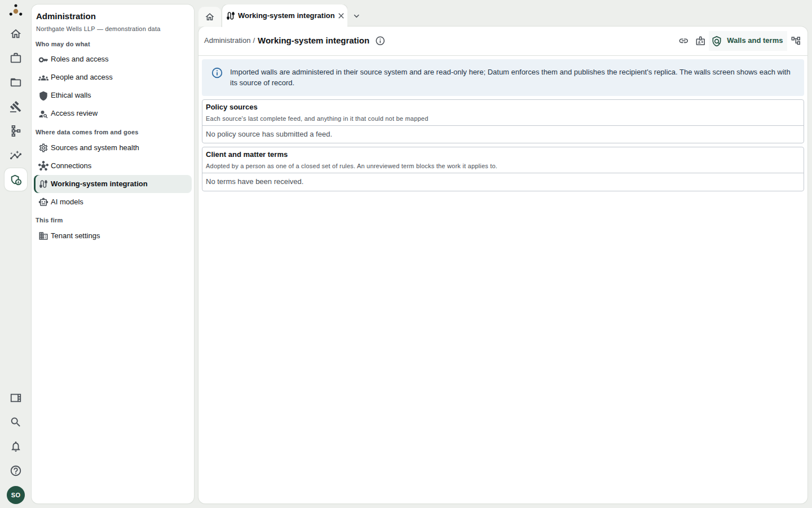Click 'No policy source has submitted a feed.'
The width and height of the screenshot is (812, 508).
(x=269, y=134)
